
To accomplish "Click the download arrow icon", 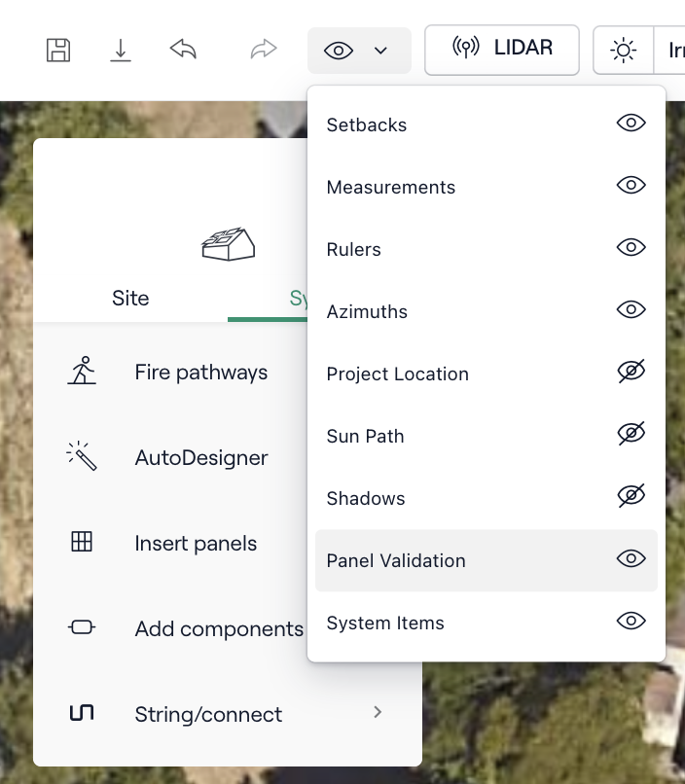I will tap(121, 51).
